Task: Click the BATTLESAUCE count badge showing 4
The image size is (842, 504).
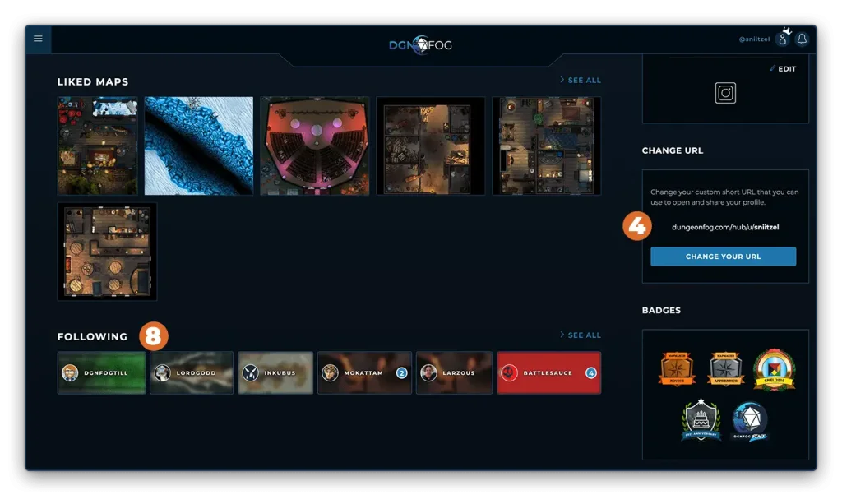Action: pyautogui.click(x=590, y=373)
